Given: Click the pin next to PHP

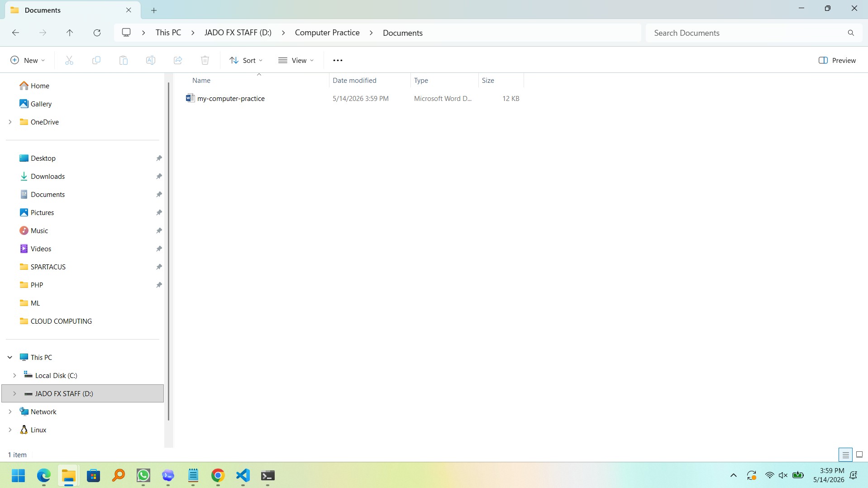Looking at the screenshot, I should pos(159,285).
